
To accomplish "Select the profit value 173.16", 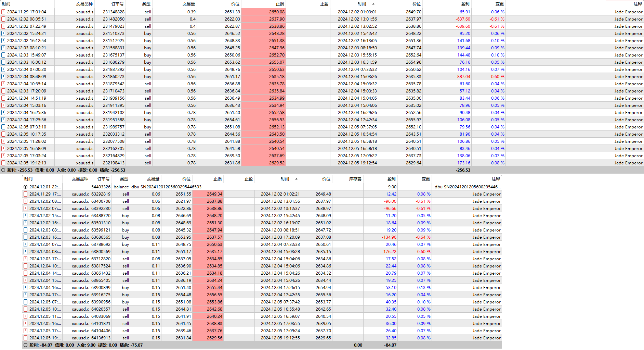I will [x=464, y=163].
